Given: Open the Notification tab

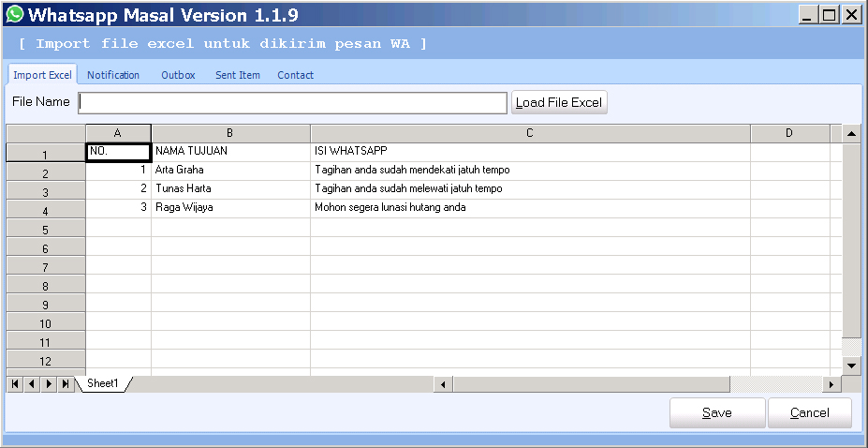Looking at the screenshot, I should point(113,75).
